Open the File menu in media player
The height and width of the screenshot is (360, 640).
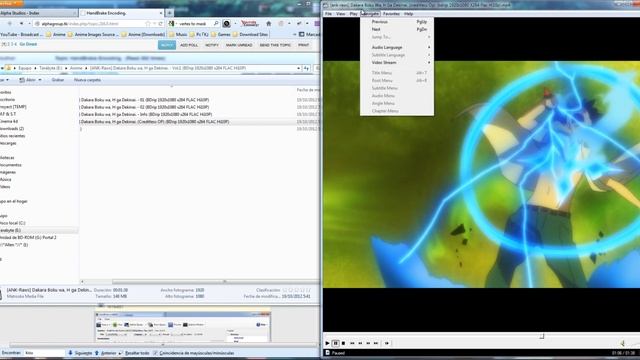[328, 14]
